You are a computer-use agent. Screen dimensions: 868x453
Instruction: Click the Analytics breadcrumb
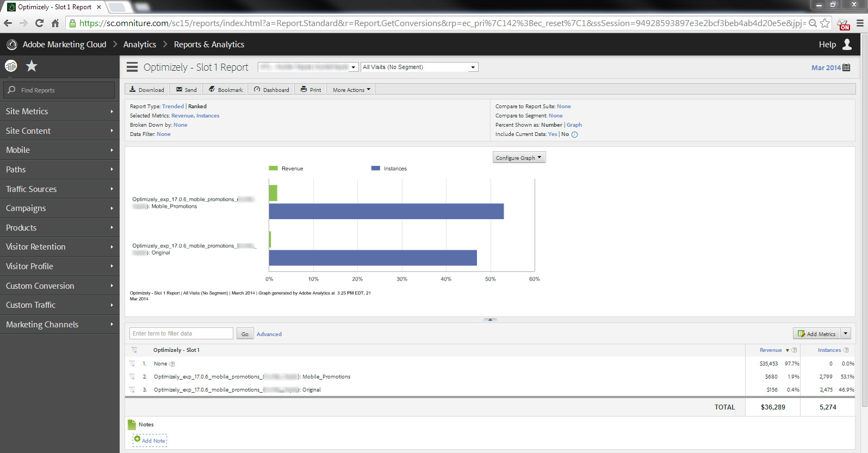point(140,45)
